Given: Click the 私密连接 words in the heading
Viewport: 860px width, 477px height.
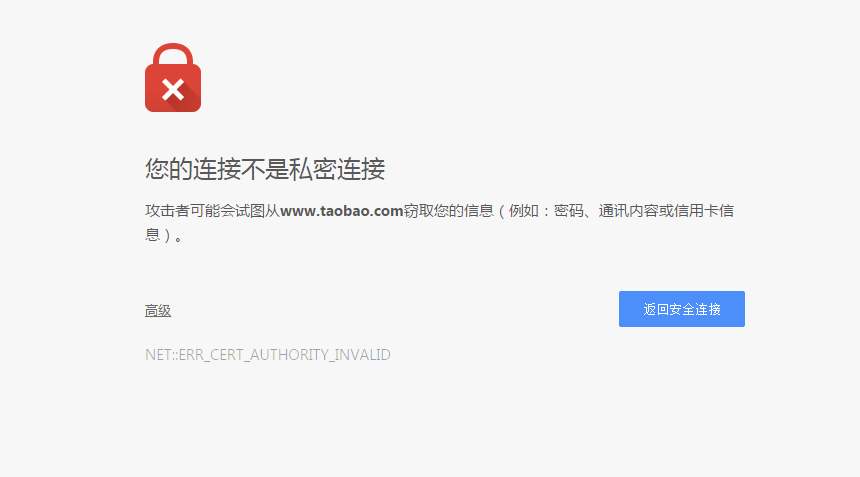Looking at the screenshot, I should click(x=337, y=168).
